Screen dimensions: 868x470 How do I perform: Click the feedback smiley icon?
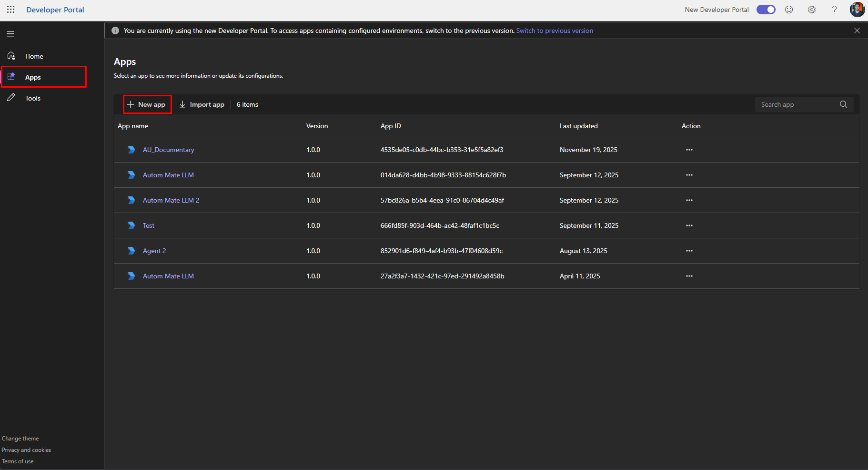pyautogui.click(x=789, y=10)
